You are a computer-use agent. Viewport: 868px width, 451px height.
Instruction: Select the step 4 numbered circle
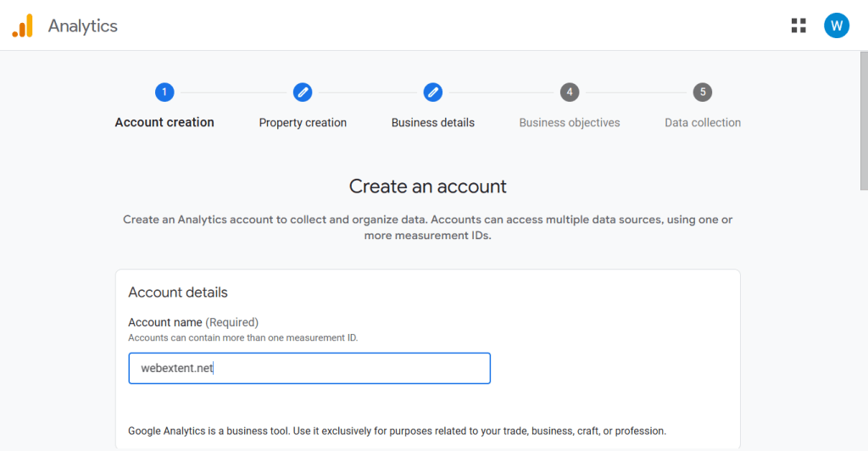click(570, 92)
